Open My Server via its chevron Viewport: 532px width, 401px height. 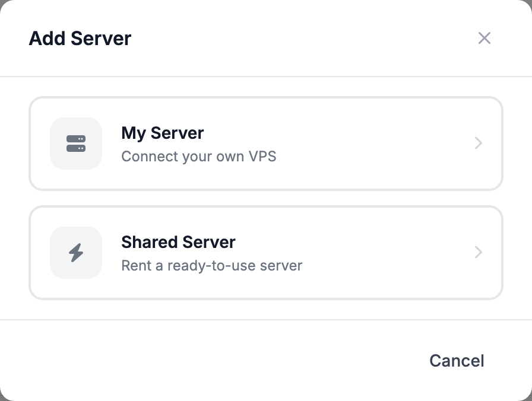click(479, 143)
